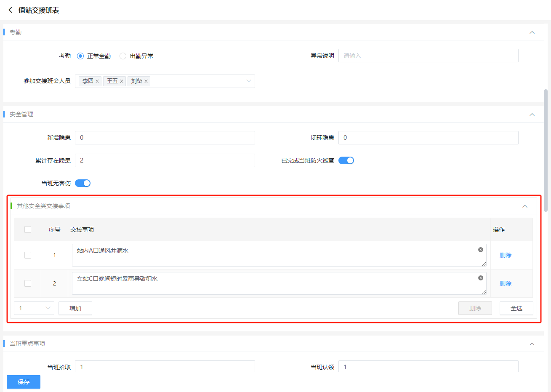Viewport: 551px width, 392px height.
Task: Collapse the 当班重点事项 section
Action: (x=532, y=344)
